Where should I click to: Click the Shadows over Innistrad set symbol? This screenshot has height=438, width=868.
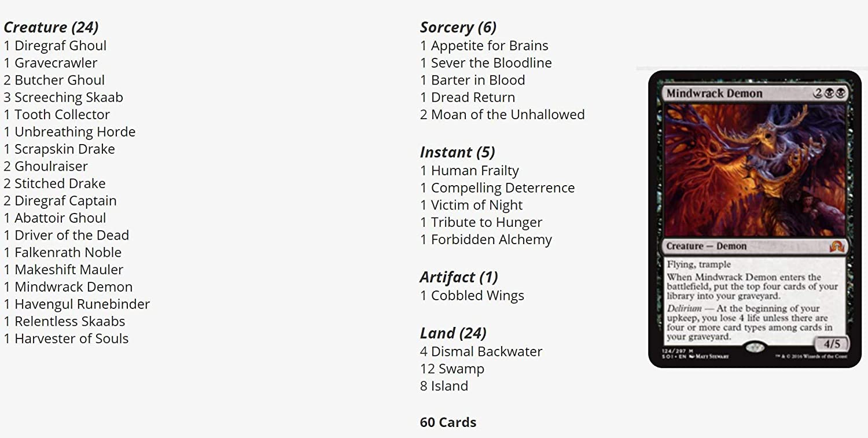pos(837,246)
